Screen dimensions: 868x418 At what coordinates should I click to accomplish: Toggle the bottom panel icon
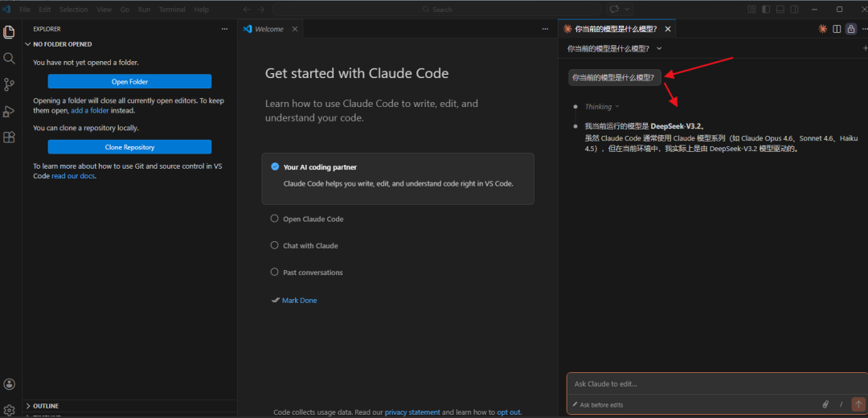coord(780,10)
